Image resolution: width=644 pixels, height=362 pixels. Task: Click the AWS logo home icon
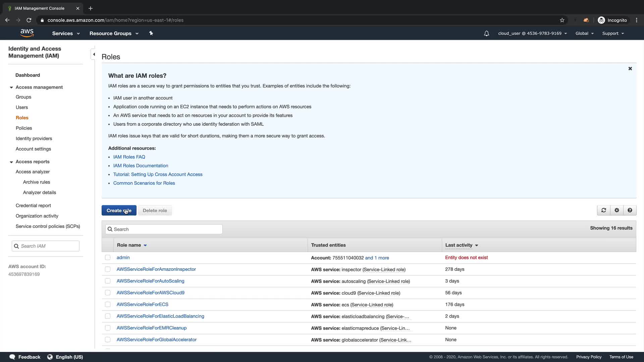27,33
